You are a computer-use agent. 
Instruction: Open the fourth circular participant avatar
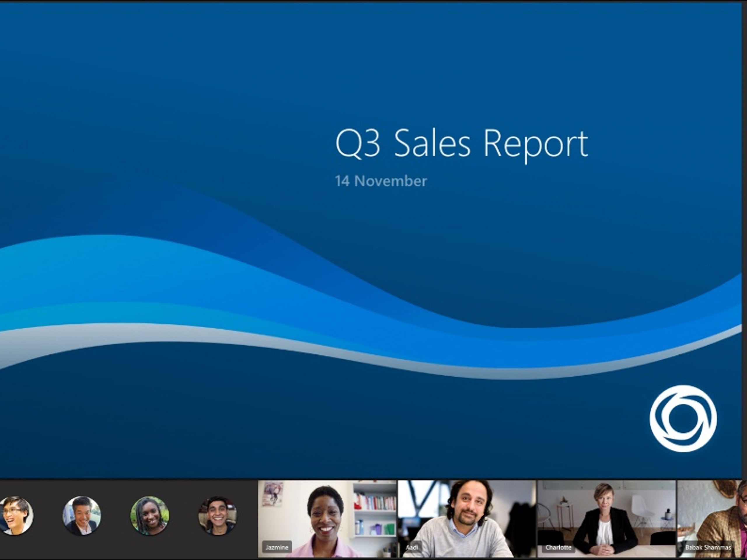point(217,515)
